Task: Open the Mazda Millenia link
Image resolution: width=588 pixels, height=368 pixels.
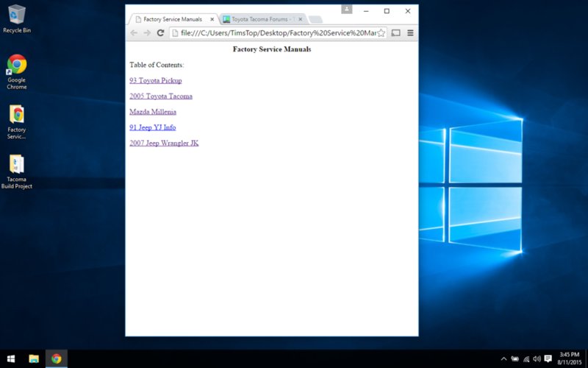Action: coord(153,112)
